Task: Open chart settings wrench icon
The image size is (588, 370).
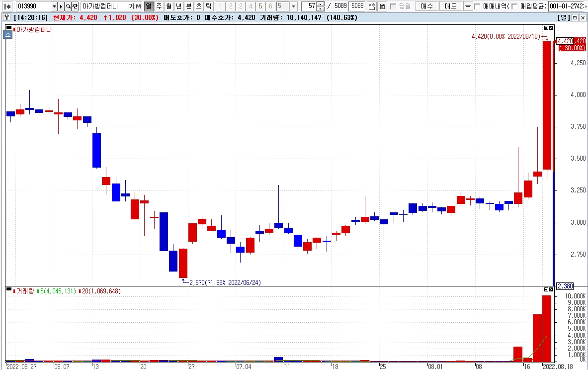Action: pos(6,17)
